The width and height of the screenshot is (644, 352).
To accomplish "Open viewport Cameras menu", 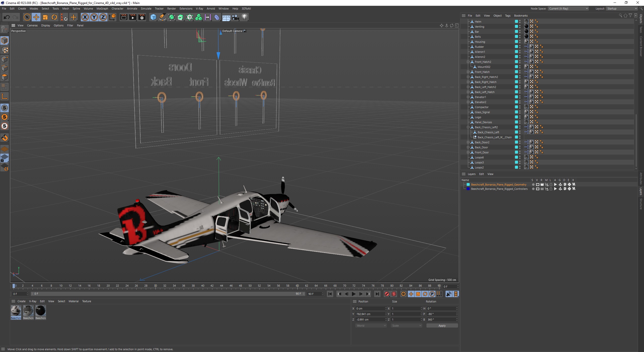I will tap(32, 25).
